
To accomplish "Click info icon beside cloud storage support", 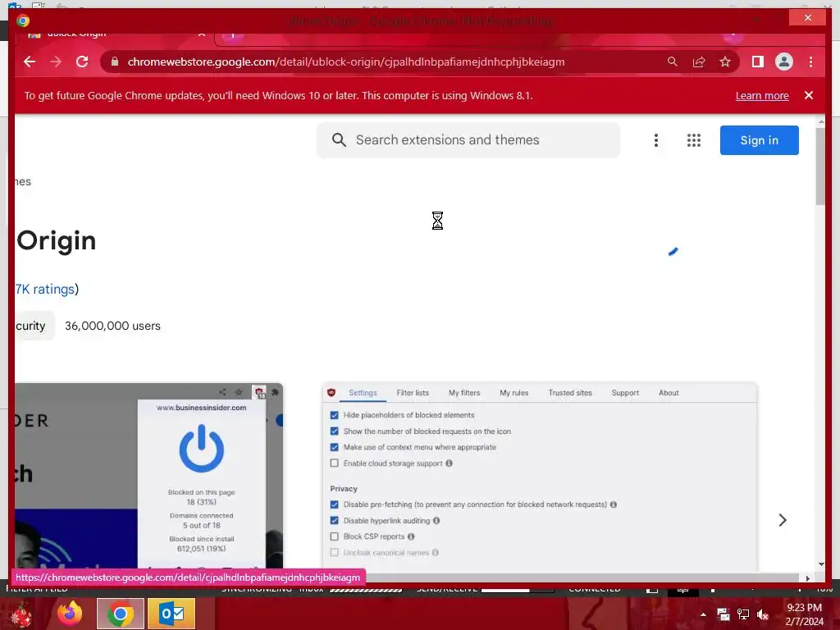I will click(449, 463).
